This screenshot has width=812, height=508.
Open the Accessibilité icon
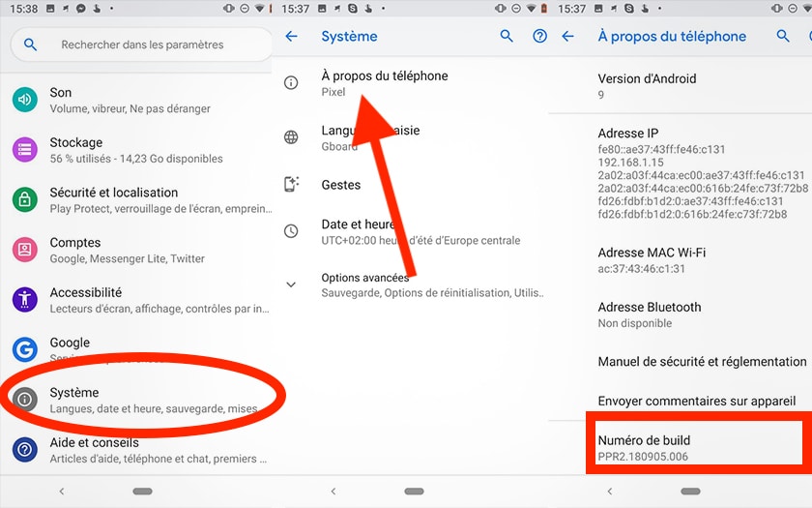point(25,300)
